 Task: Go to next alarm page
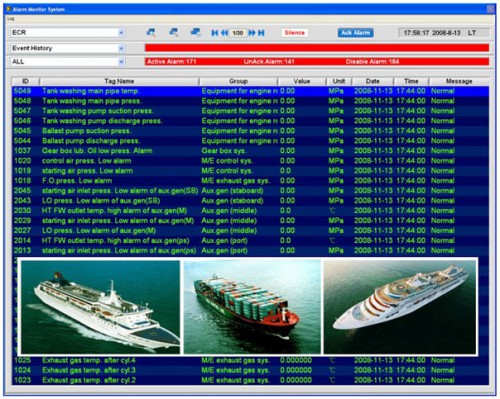click(252, 33)
